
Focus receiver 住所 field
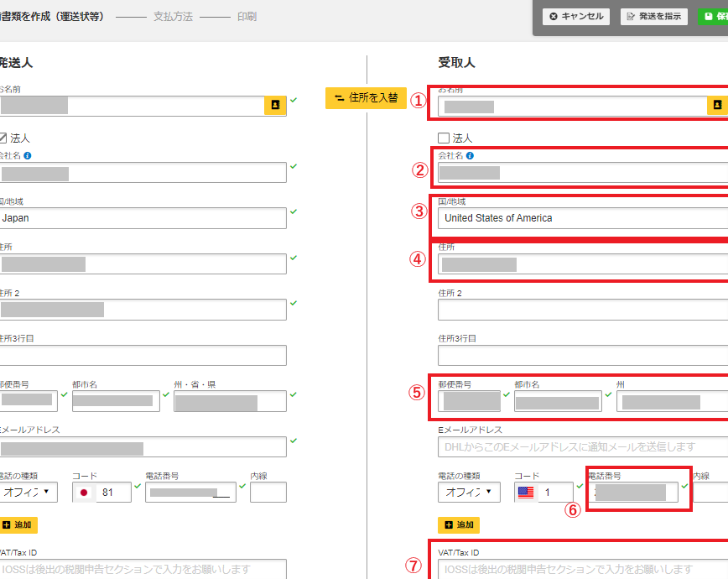pos(583,264)
